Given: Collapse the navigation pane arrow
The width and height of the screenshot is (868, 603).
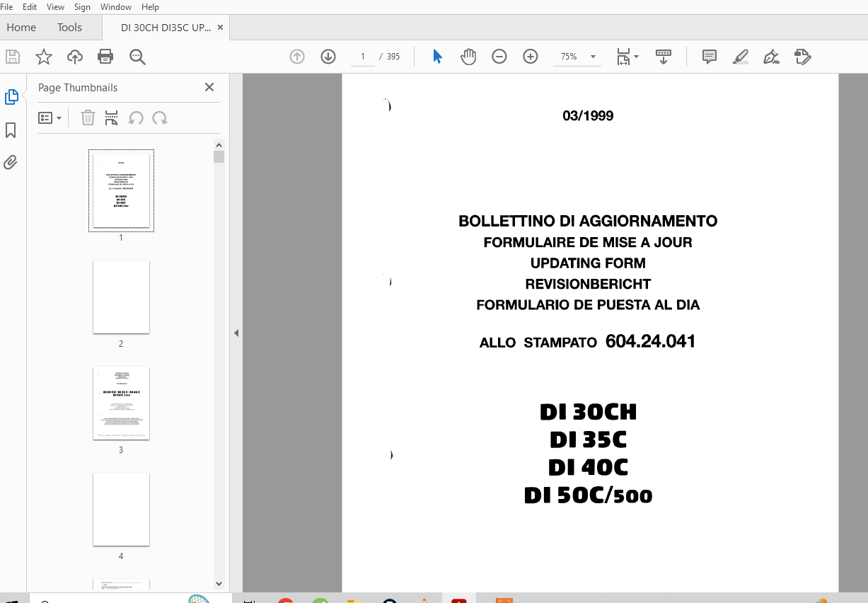Looking at the screenshot, I should point(236,333).
